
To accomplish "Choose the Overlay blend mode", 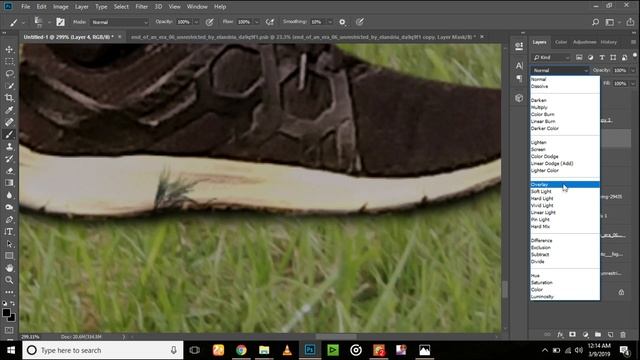I will point(565,184).
